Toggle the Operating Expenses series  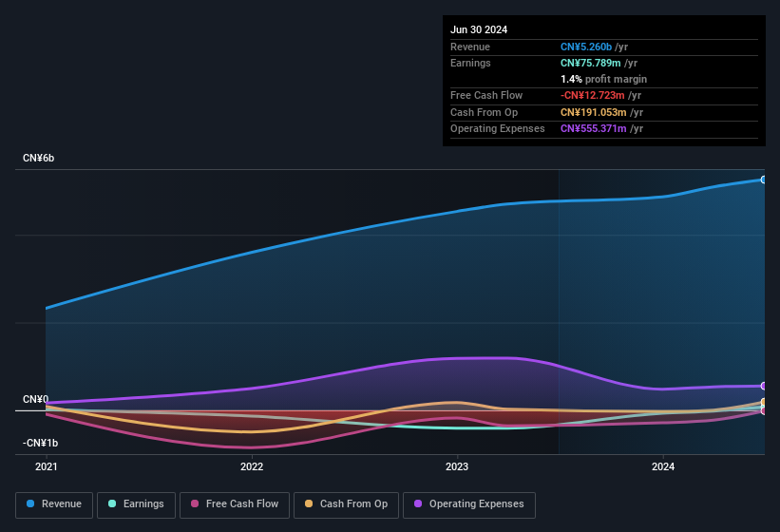pyautogui.click(x=469, y=504)
